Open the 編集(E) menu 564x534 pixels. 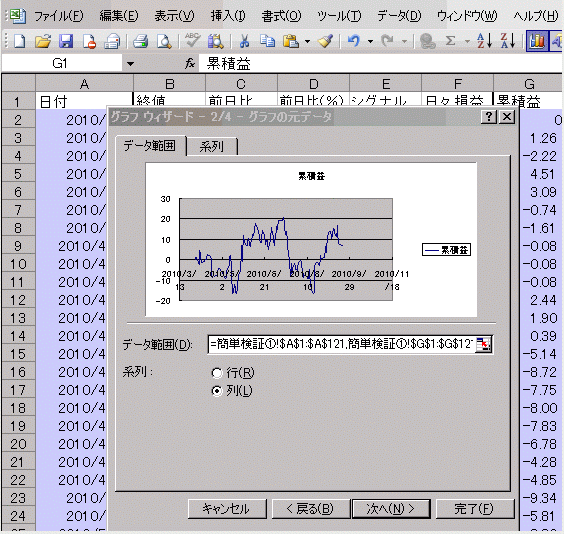pyautogui.click(x=119, y=16)
